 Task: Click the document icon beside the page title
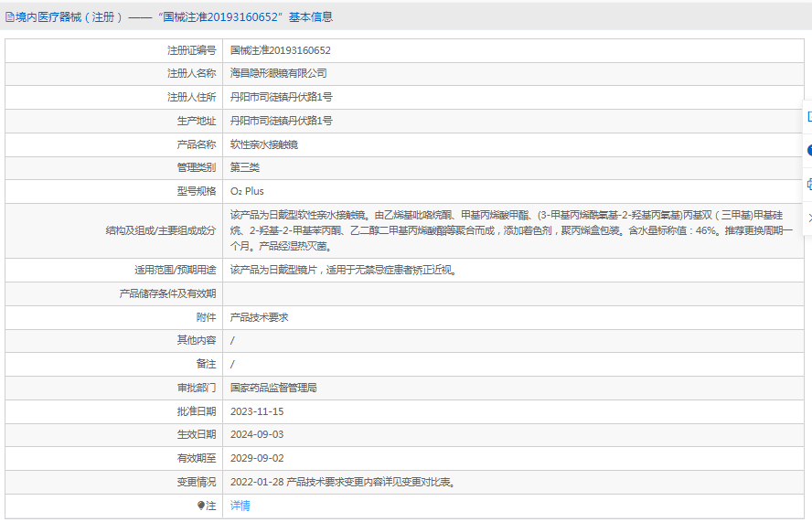[10, 16]
